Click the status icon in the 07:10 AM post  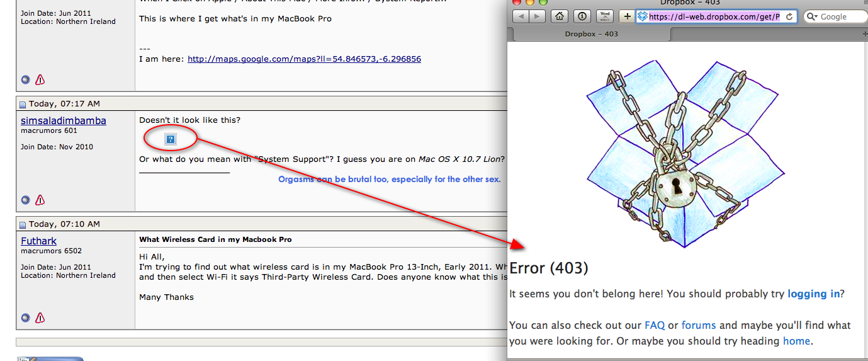click(x=25, y=318)
